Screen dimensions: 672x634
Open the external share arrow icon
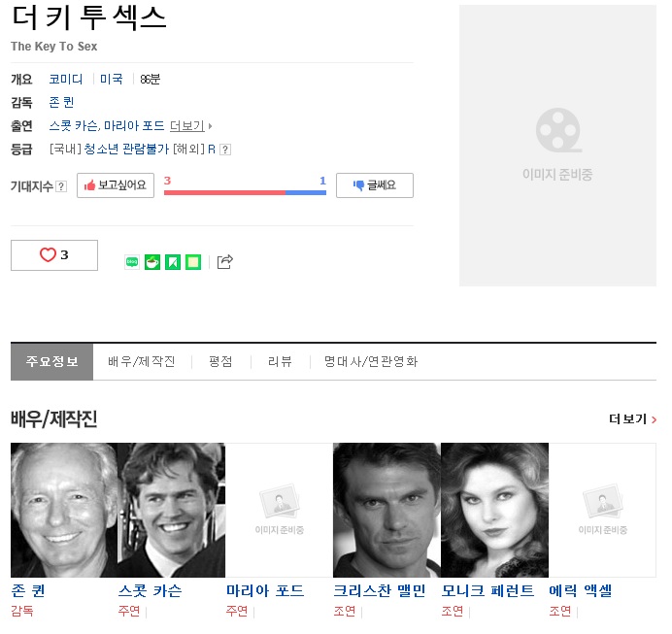click(x=225, y=261)
